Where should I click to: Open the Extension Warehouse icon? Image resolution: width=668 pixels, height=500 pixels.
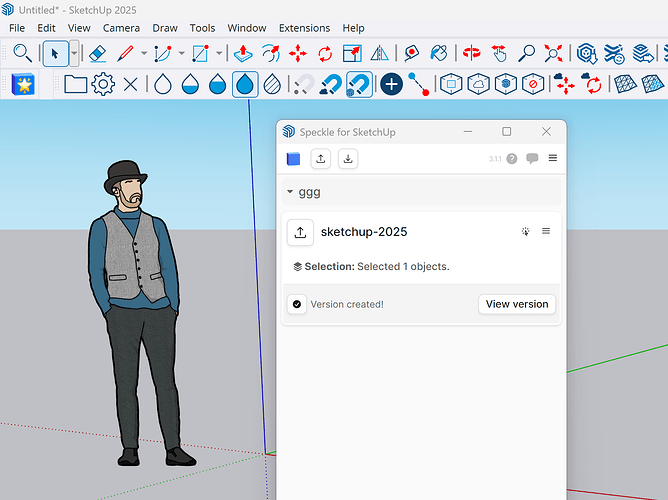(614, 54)
